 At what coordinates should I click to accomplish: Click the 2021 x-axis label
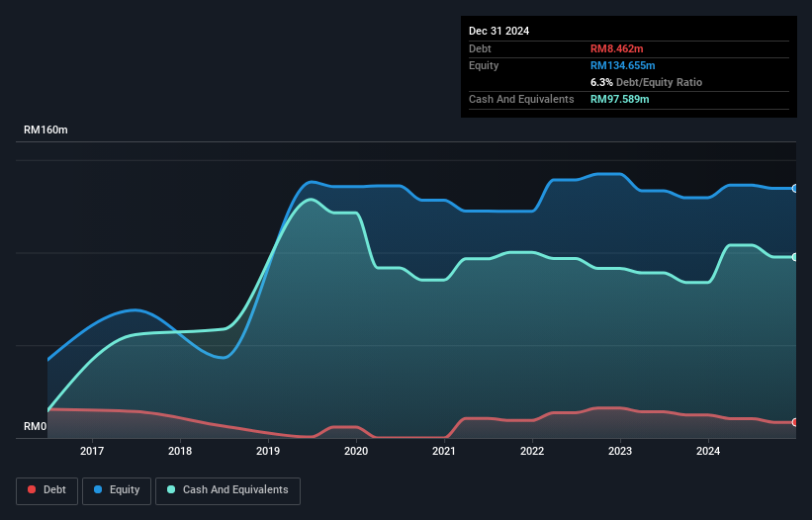point(444,451)
